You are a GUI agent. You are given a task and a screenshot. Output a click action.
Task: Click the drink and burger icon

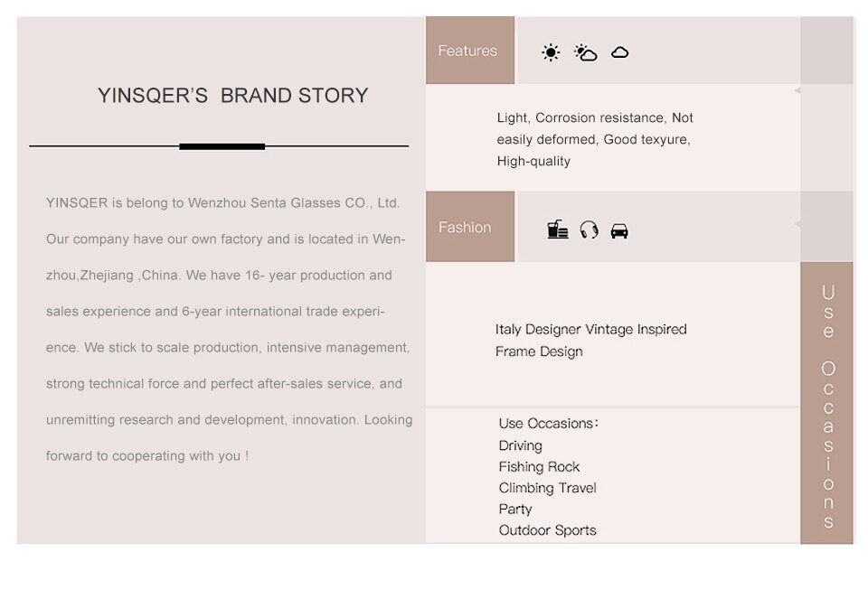pos(558,229)
